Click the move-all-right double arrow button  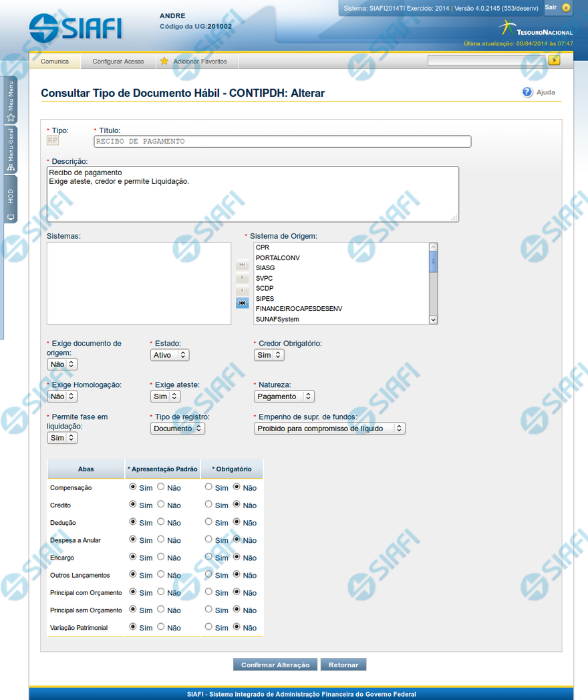(x=242, y=265)
